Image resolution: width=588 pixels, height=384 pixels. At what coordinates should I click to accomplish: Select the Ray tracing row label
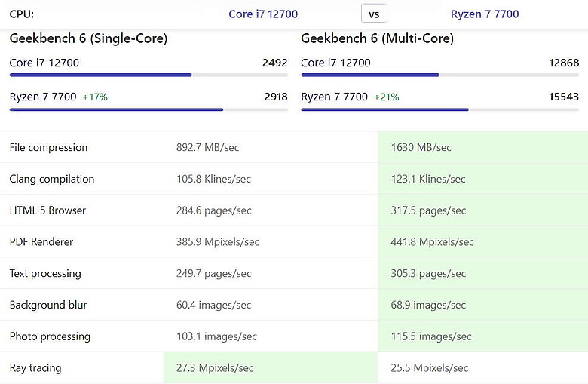click(x=35, y=368)
